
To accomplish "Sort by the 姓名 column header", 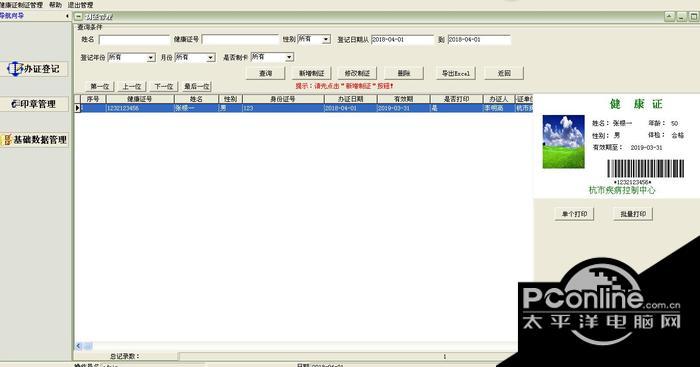I will coord(196,99).
